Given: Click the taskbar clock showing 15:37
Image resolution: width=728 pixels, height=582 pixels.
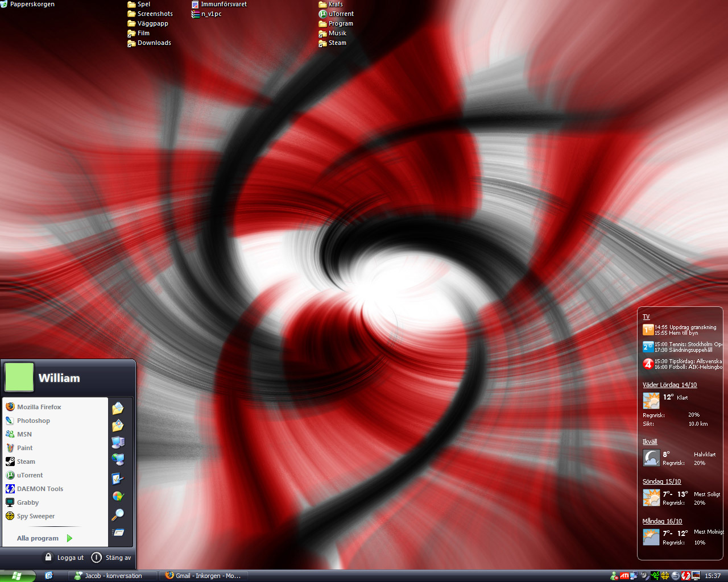Looking at the screenshot, I should click(713, 576).
